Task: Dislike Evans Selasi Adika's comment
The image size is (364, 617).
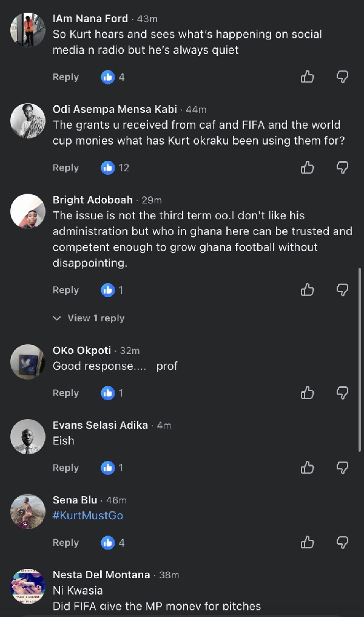Action: pos(342,468)
